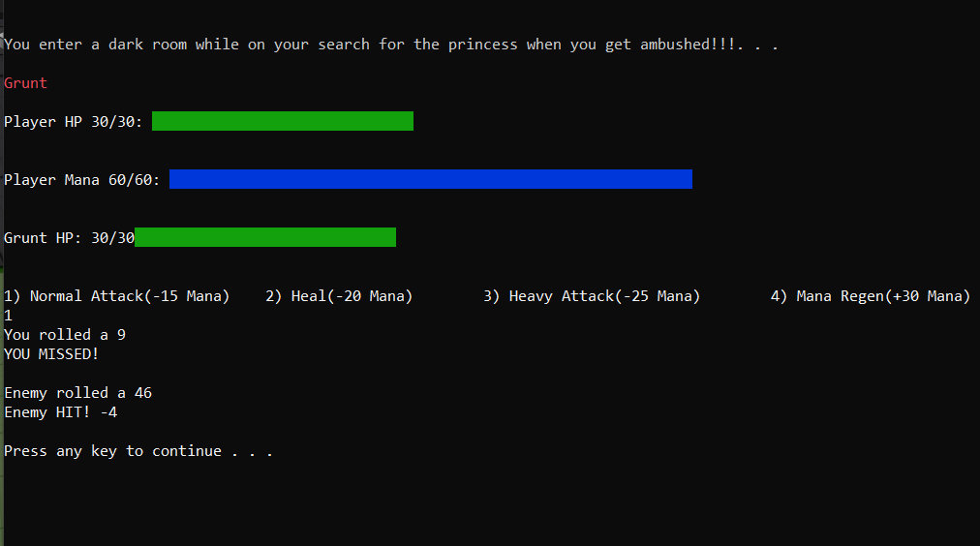This screenshot has height=546, width=980.
Task: Click the typed input number 1
Action: [8, 316]
